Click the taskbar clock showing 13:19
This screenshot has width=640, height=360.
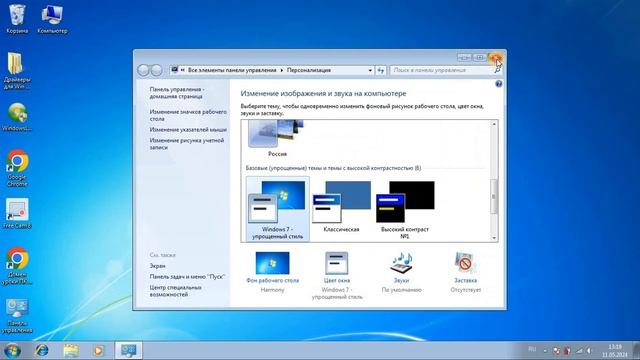(x=614, y=351)
